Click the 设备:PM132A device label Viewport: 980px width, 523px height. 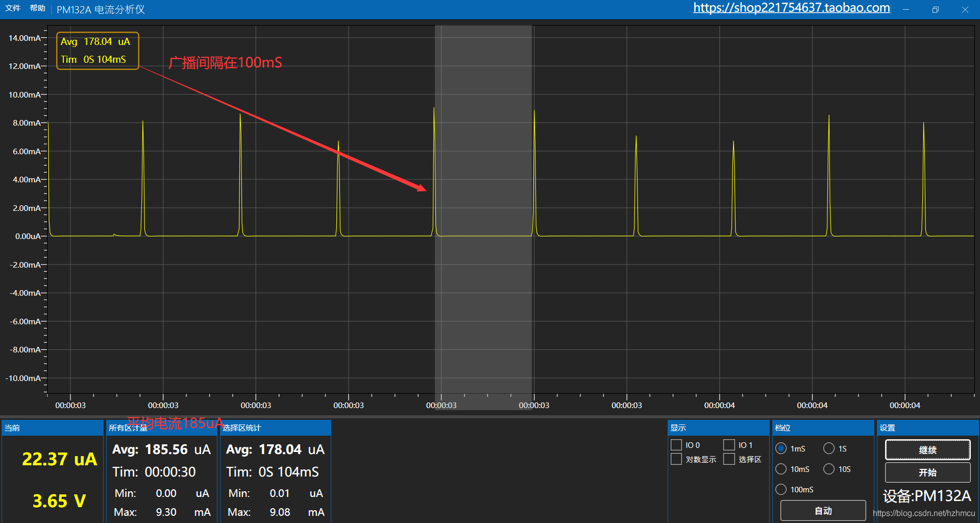927,496
